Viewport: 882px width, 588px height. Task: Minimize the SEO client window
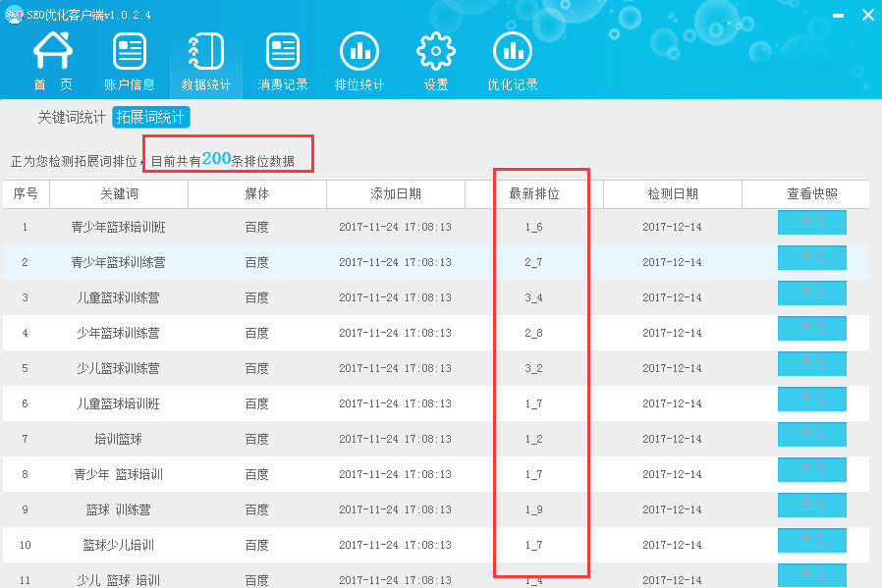click(x=837, y=15)
